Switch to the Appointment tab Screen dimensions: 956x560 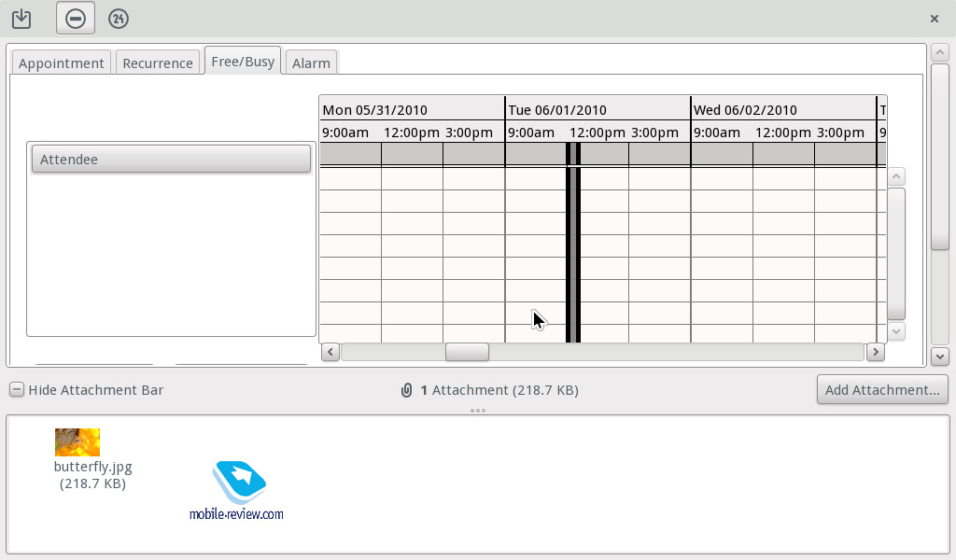pos(62,63)
